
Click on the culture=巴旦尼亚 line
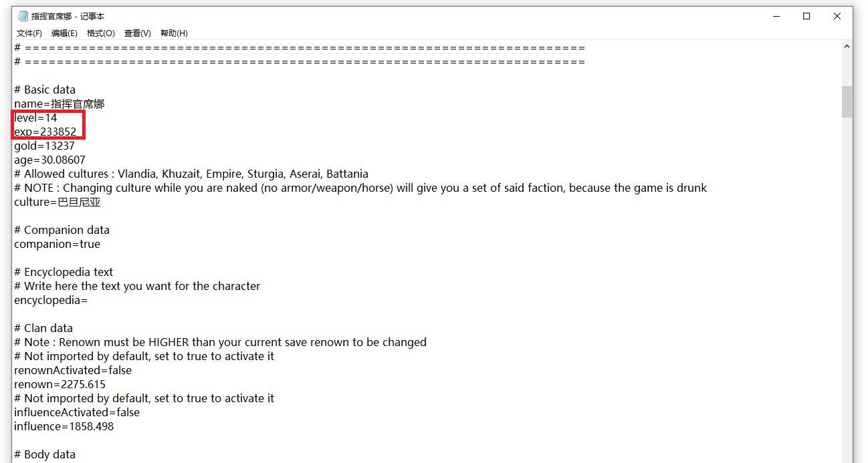[57, 202]
